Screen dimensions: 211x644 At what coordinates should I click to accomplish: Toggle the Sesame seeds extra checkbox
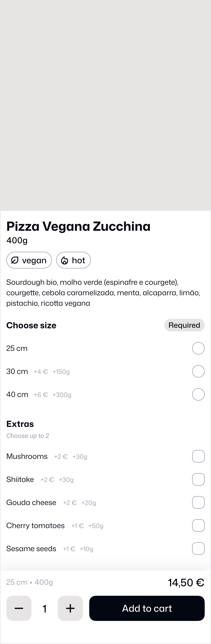point(198,549)
